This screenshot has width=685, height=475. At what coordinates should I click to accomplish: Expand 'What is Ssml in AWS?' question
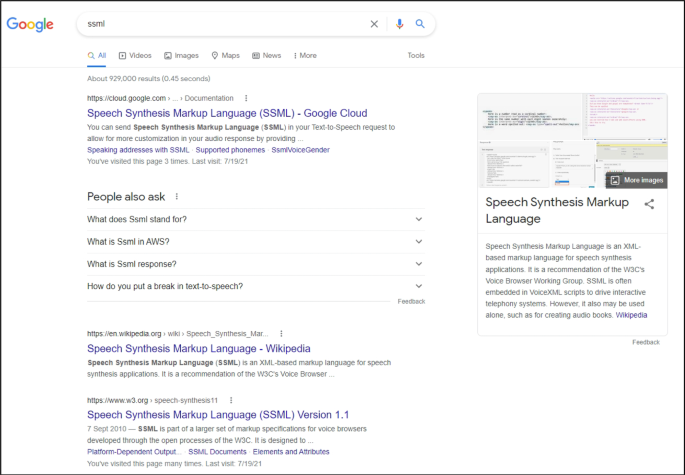256,242
